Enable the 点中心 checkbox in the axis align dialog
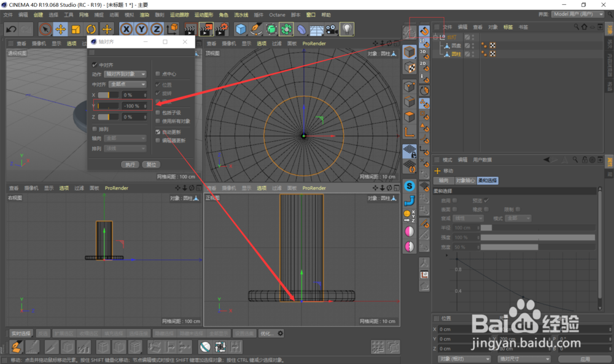Screen dimensions: 614x364 158,74
